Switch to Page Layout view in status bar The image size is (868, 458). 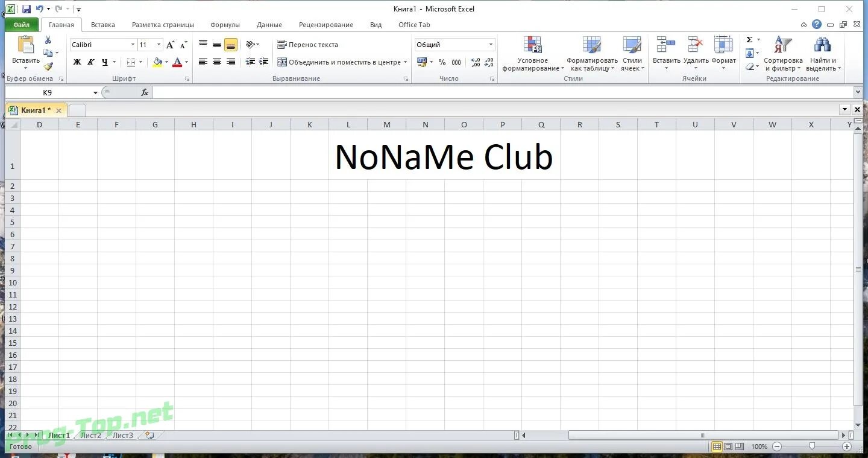pyautogui.click(x=728, y=447)
